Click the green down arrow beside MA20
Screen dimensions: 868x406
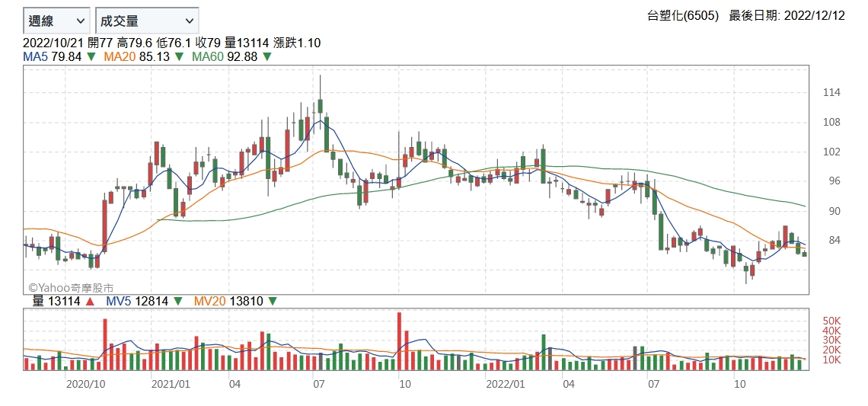point(179,56)
